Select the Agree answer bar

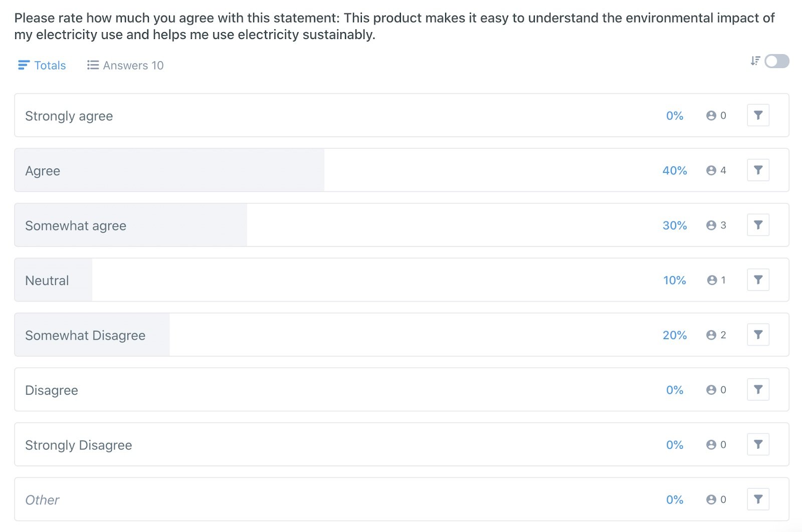click(x=402, y=170)
